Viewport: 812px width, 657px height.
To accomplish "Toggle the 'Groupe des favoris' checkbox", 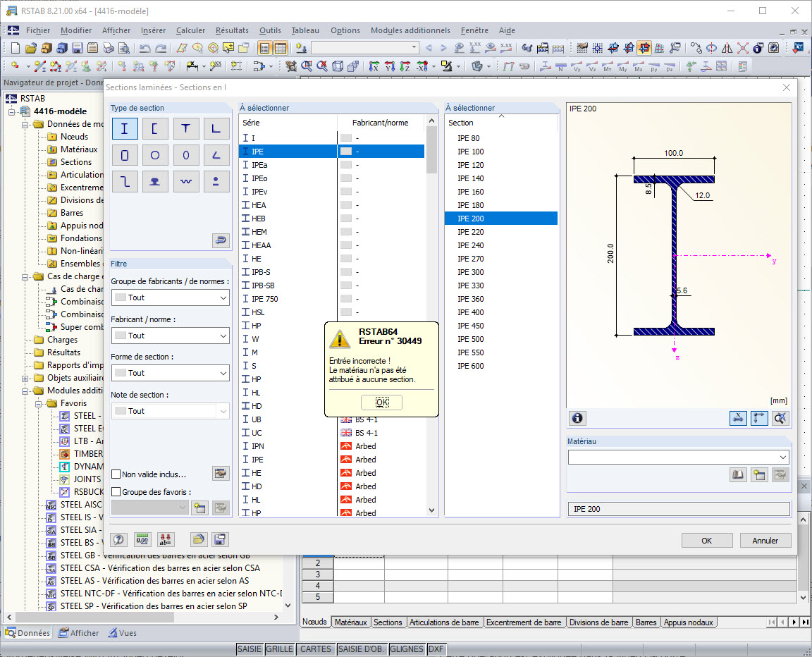I will coord(116,492).
